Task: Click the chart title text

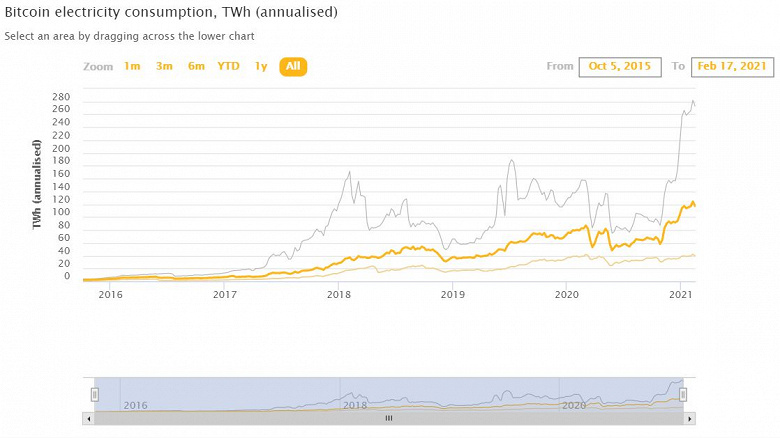Action: click(171, 13)
